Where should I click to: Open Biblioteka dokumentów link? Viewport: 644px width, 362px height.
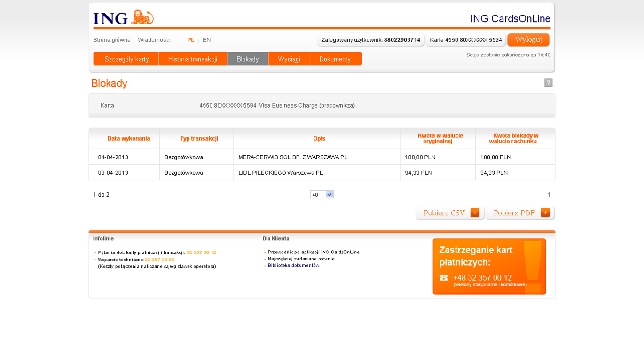pos(293,265)
